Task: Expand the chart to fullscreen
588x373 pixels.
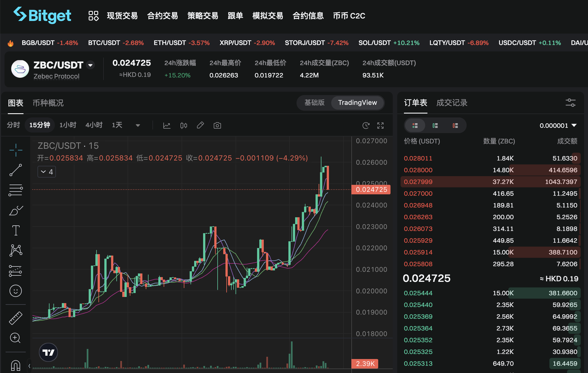Action: [x=380, y=126]
